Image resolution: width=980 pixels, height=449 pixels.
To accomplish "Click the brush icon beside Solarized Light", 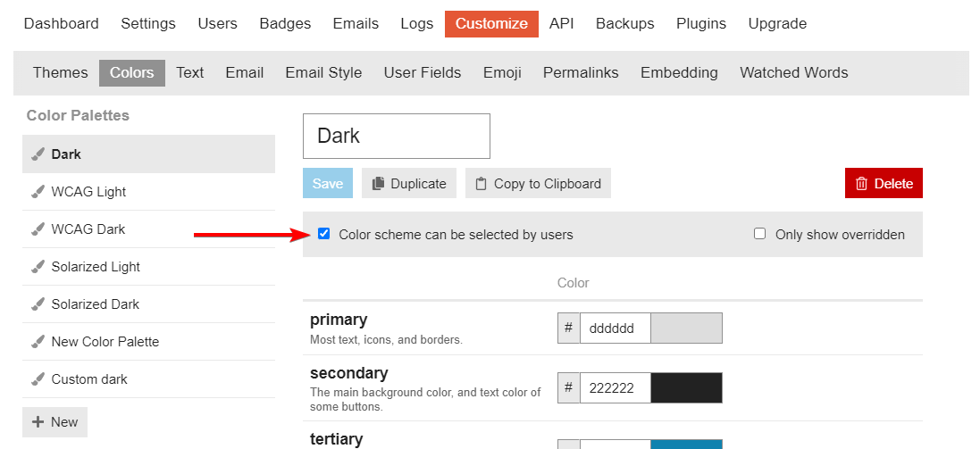I will point(38,267).
